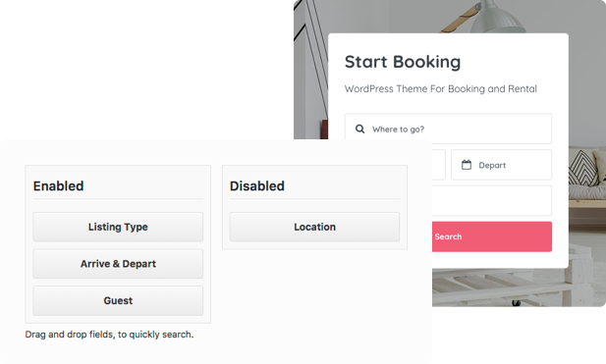Click the empty field above Search button
The width and height of the screenshot is (606, 364).
(x=492, y=201)
